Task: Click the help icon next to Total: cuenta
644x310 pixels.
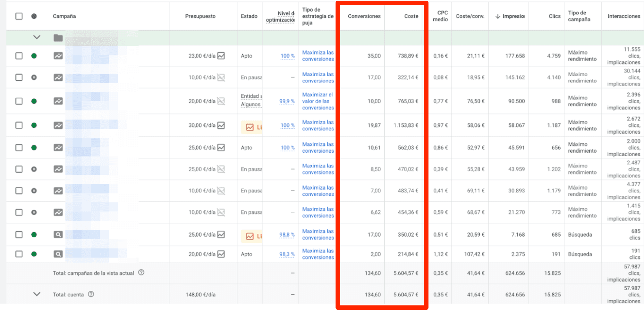Action: pos(91,294)
